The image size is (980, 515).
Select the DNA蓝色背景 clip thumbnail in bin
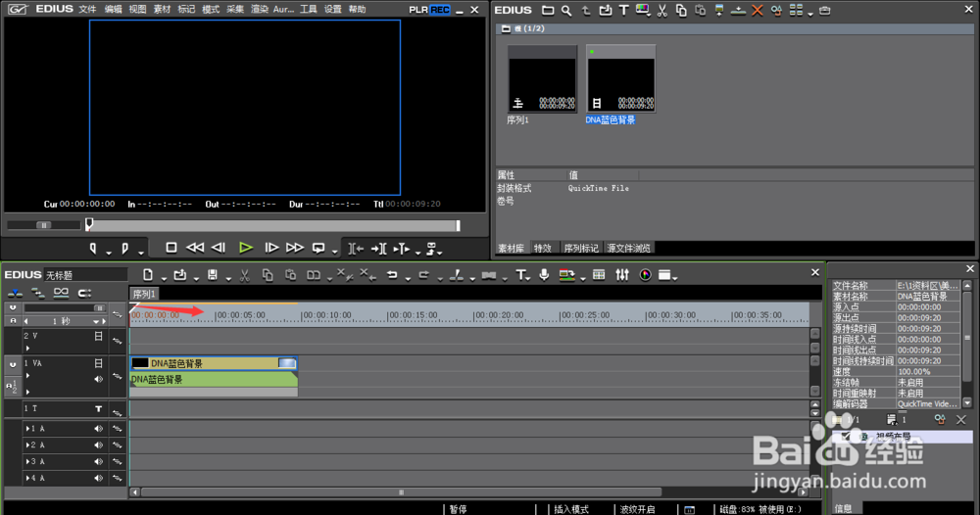click(x=621, y=78)
